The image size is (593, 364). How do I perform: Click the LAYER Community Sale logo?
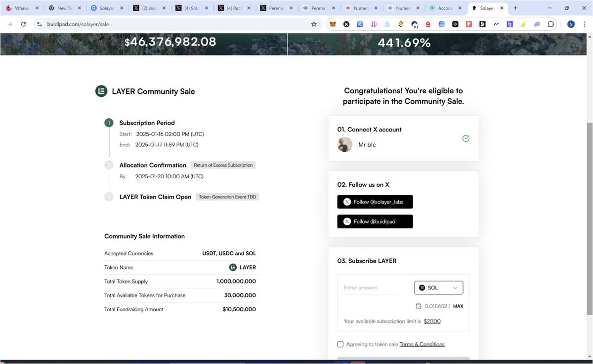point(101,91)
